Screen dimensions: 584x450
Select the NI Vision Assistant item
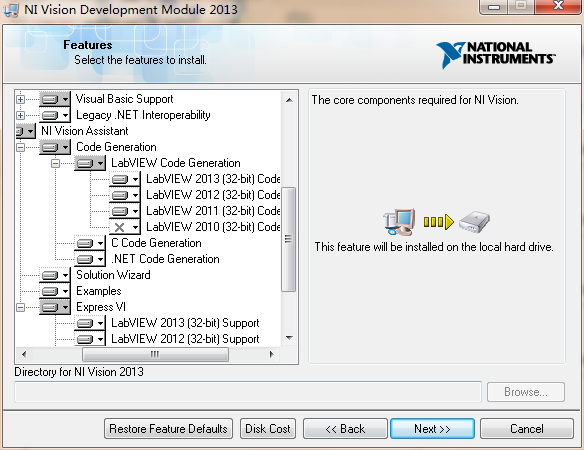[x=85, y=131]
